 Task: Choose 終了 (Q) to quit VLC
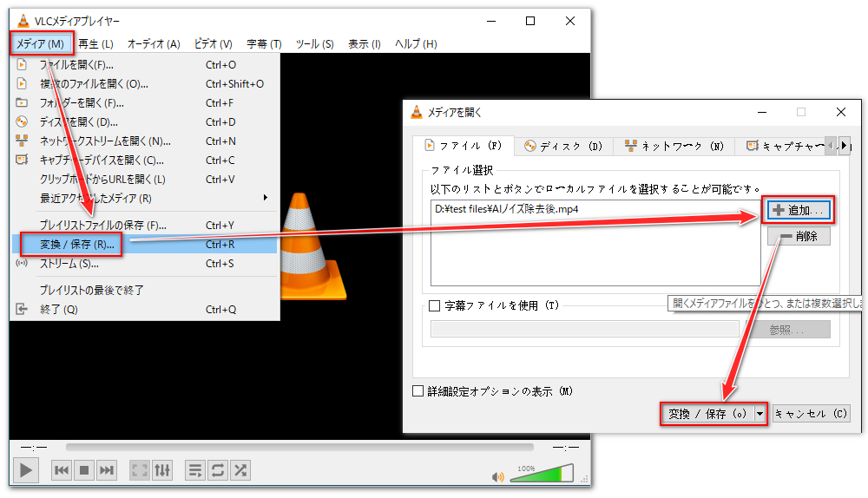tap(145, 310)
